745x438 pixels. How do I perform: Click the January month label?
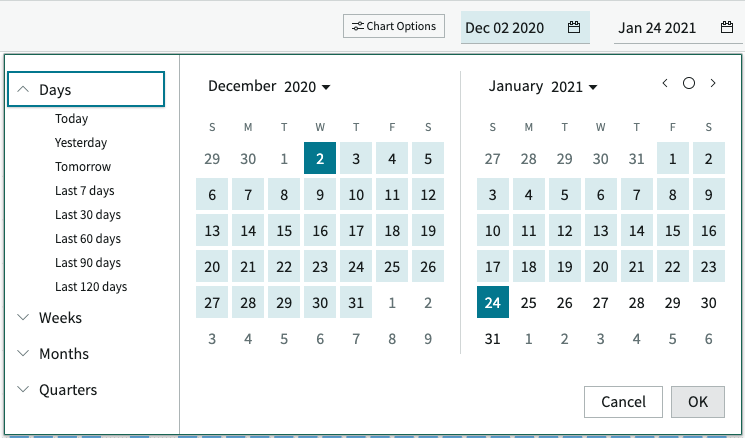pos(516,86)
